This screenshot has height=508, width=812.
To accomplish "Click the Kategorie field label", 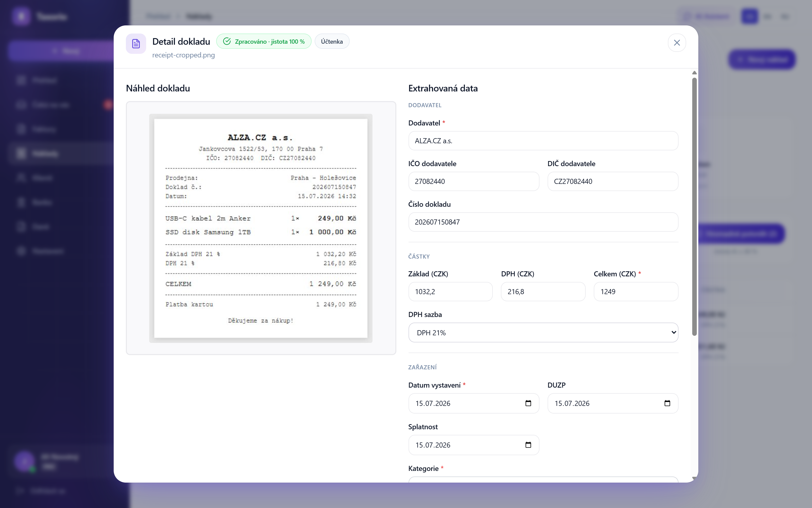I will pyautogui.click(x=424, y=468).
